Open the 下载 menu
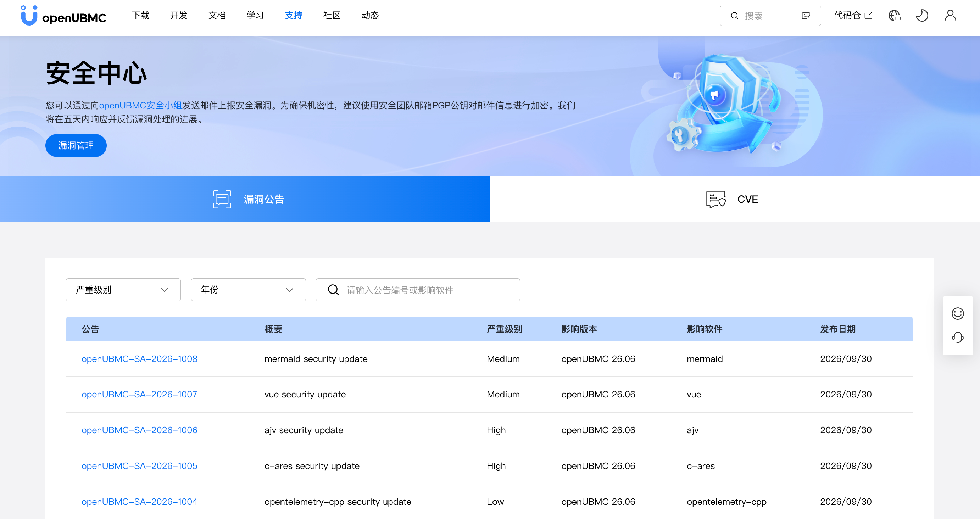 (140, 16)
